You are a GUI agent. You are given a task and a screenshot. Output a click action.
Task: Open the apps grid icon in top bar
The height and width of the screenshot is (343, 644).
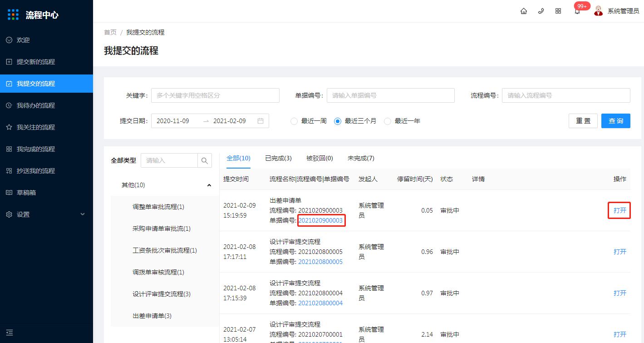click(x=558, y=11)
